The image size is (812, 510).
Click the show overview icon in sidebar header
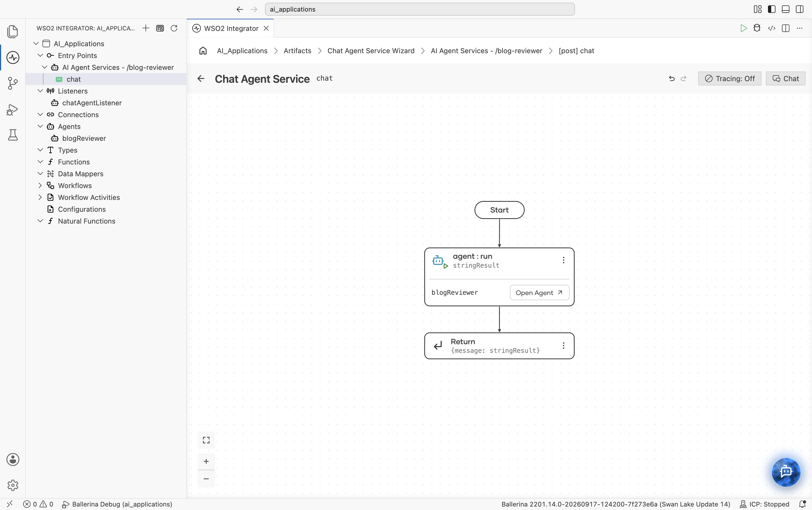(x=160, y=28)
